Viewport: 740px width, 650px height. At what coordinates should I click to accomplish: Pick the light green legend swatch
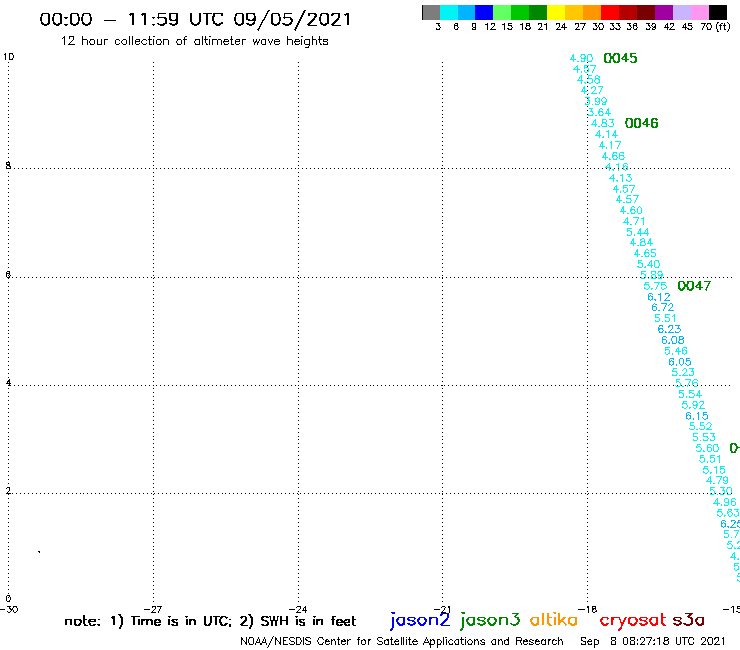pos(502,12)
